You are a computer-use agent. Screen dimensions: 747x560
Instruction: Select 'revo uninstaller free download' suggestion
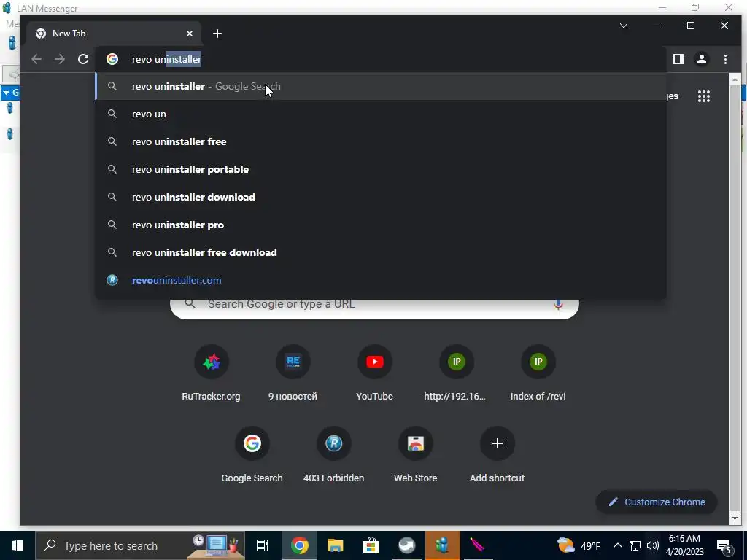pos(381,252)
